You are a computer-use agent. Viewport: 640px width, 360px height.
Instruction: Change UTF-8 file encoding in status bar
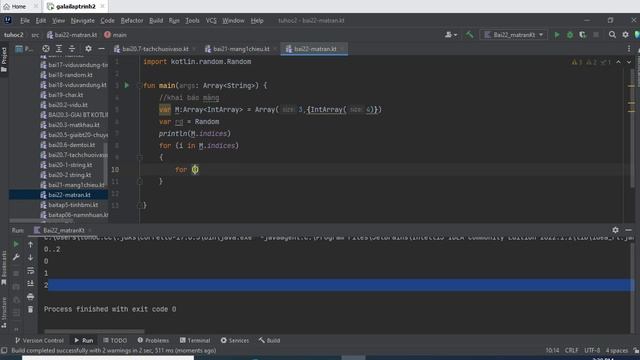click(x=592, y=351)
